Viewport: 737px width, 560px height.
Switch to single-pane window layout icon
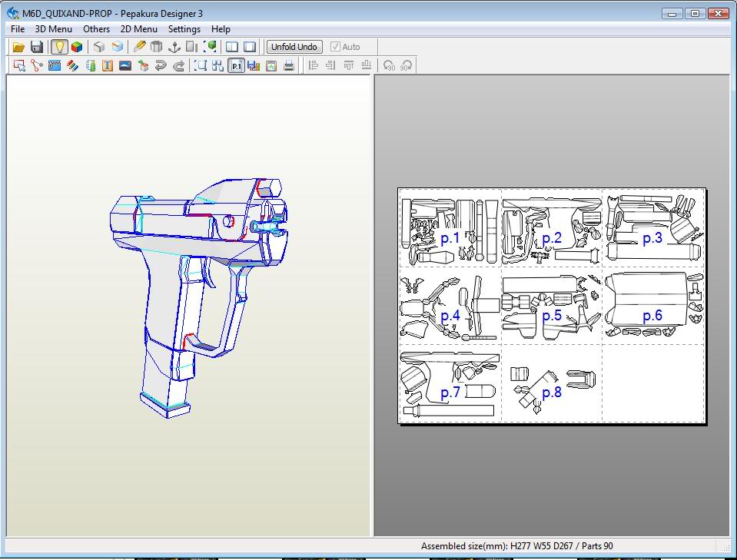(250, 47)
